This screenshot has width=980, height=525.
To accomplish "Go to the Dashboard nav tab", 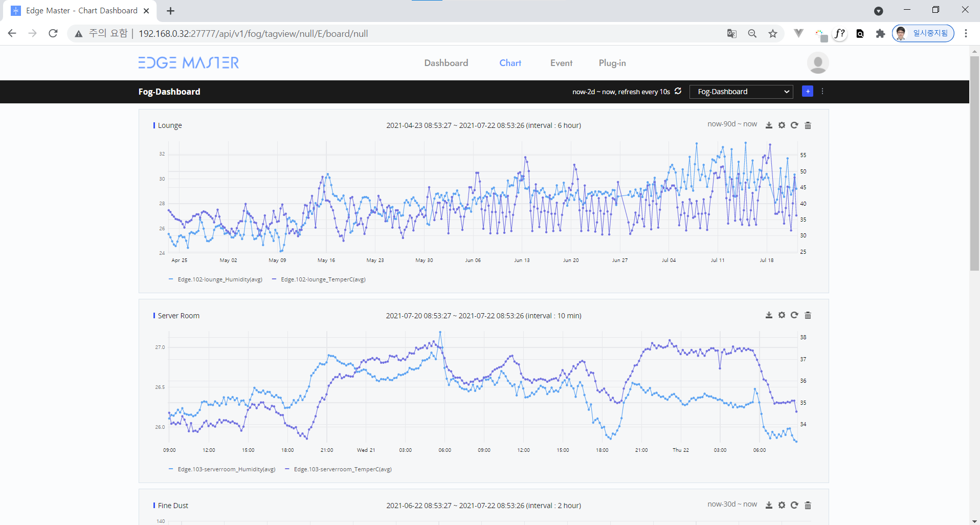I will (446, 63).
